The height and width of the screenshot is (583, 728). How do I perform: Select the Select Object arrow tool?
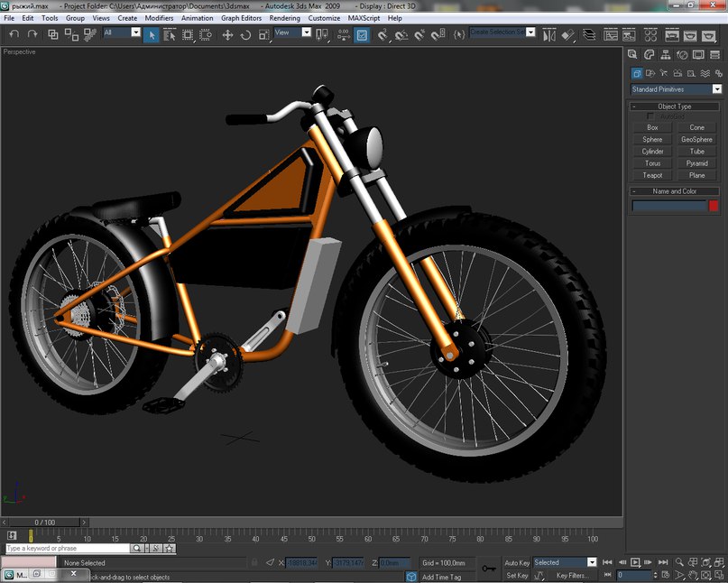point(152,34)
